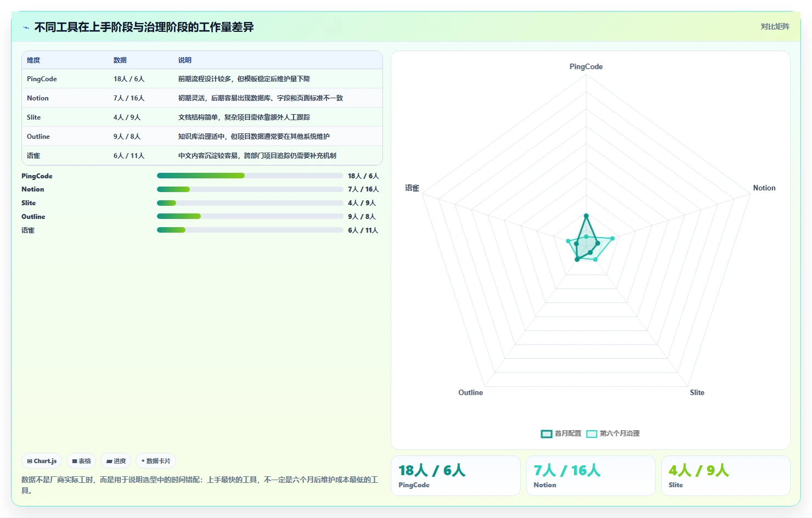Viewport: 812px width, 518px height.
Task: Click the Outline progress bar
Action: click(250, 216)
